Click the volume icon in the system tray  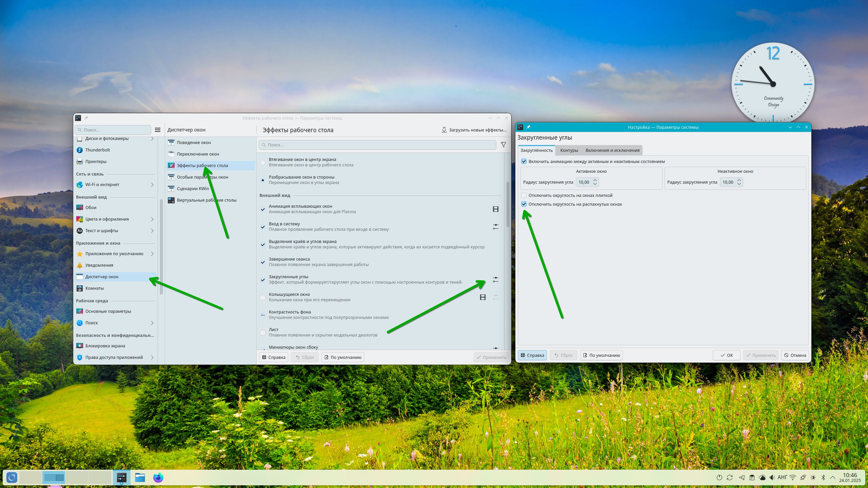coord(772,477)
